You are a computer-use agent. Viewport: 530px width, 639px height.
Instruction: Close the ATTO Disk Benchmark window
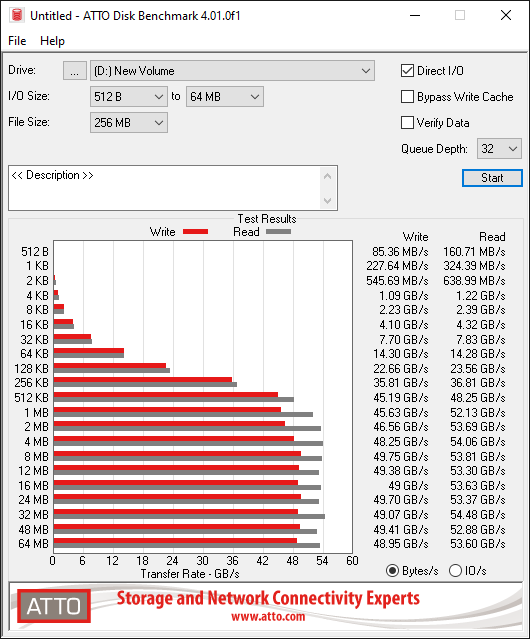[x=506, y=15]
